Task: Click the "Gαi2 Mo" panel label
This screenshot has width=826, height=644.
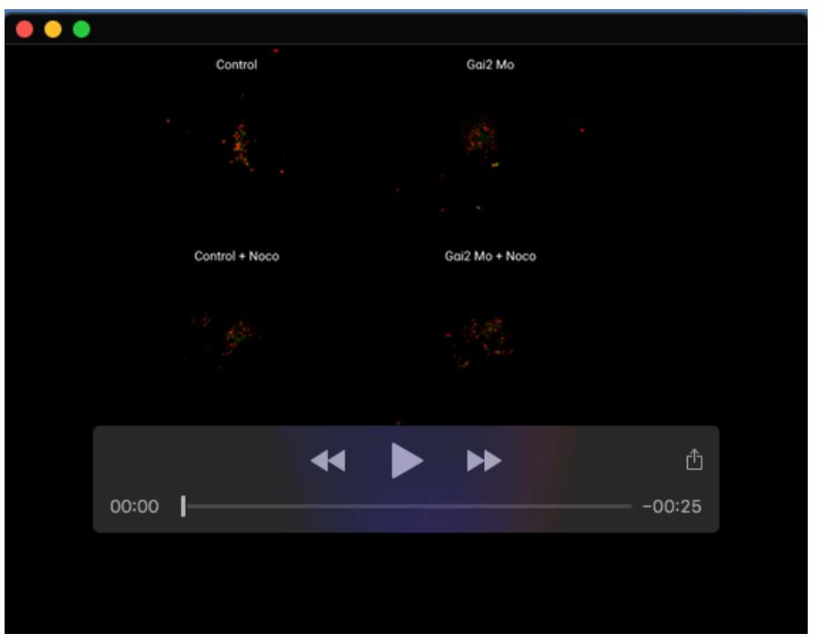Action: (490, 65)
